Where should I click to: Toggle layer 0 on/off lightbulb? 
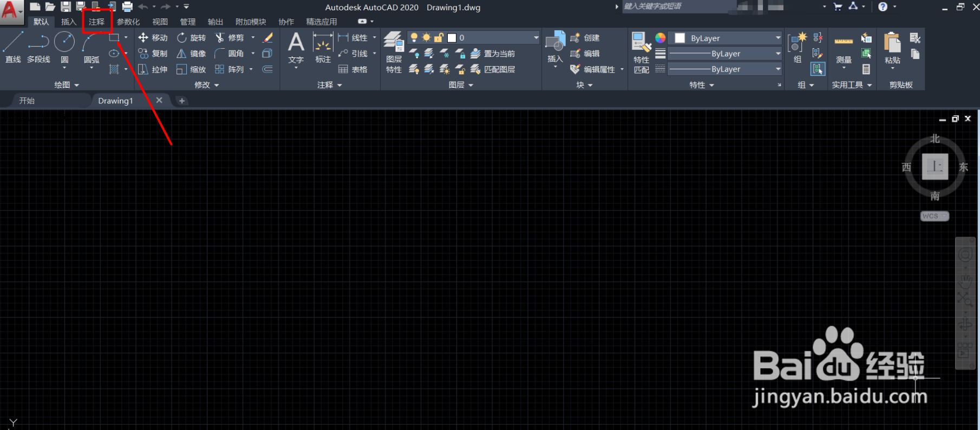[x=414, y=37]
